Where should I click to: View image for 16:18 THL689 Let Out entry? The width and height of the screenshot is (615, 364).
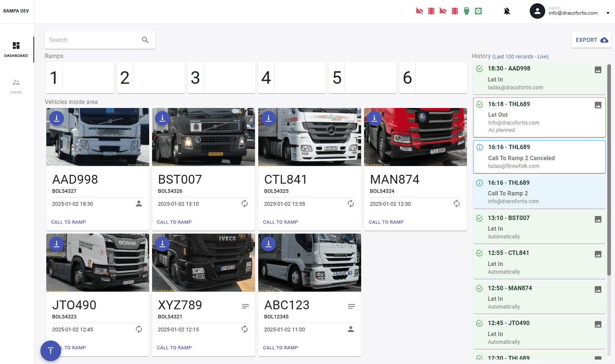tap(598, 105)
